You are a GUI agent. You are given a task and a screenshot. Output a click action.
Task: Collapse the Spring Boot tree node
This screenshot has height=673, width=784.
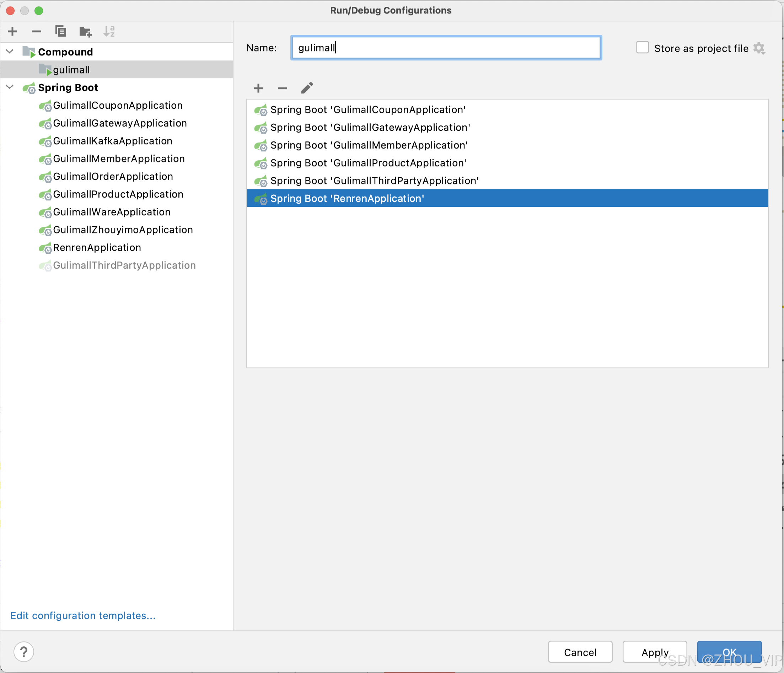(x=10, y=87)
